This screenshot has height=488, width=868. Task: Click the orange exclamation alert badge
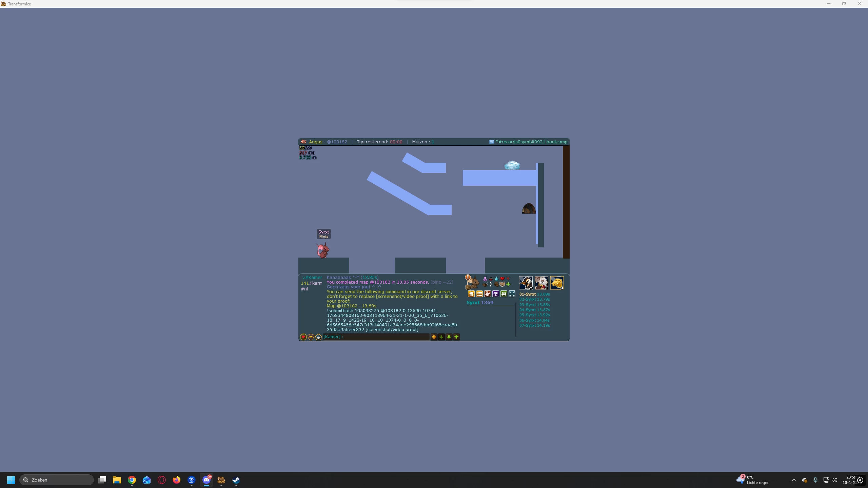click(x=468, y=277)
